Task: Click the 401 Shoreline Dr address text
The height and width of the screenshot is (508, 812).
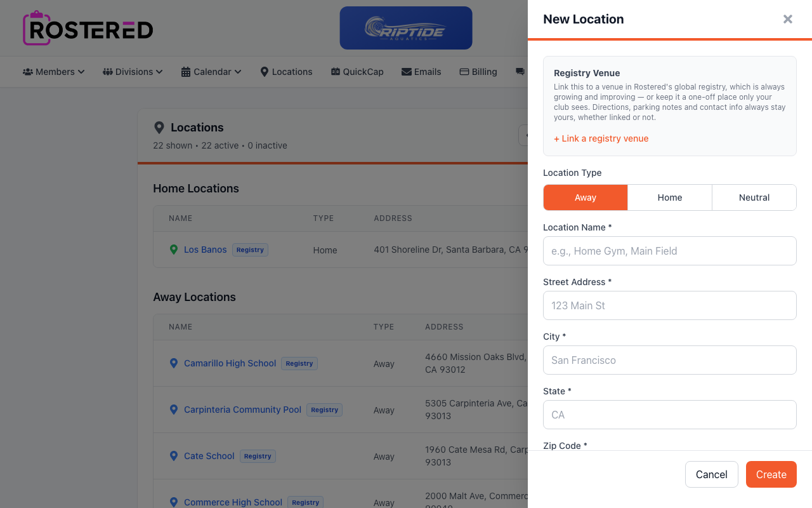Action: tap(450, 250)
